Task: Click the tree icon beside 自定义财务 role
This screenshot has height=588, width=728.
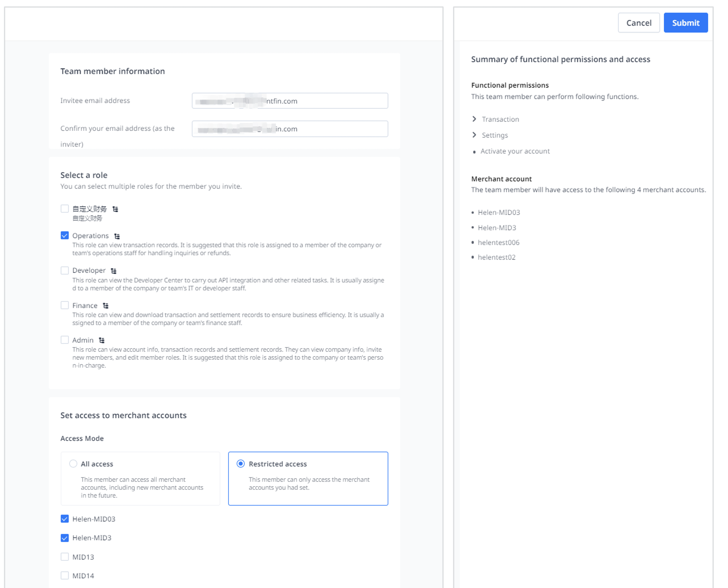Action: coord(115,209)
